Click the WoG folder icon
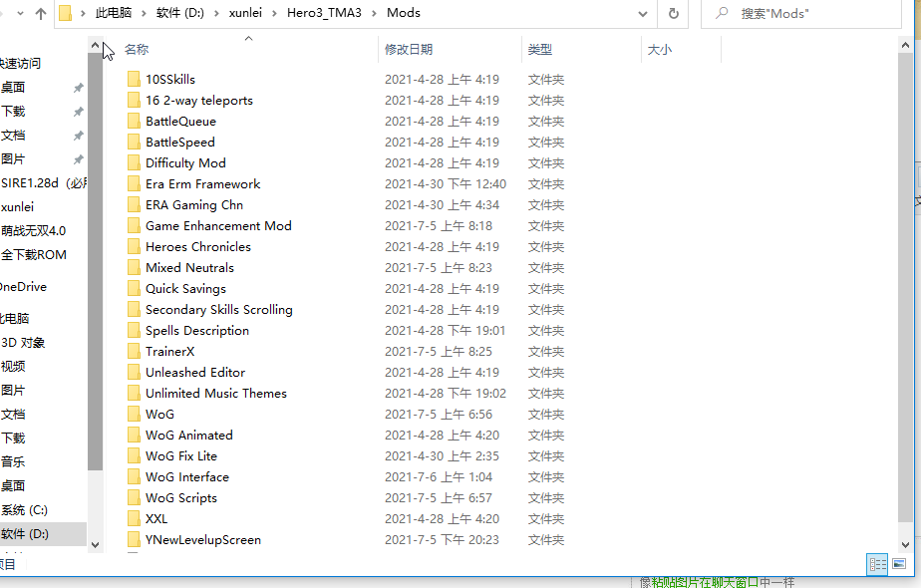Image resolution: width=921 pixels, height=588 pixels. coord(134,414)
